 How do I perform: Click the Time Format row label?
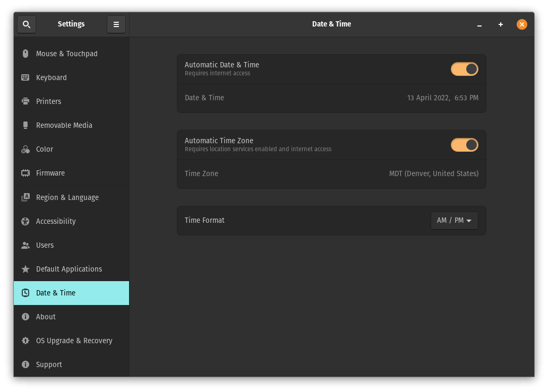coord(204,220)
